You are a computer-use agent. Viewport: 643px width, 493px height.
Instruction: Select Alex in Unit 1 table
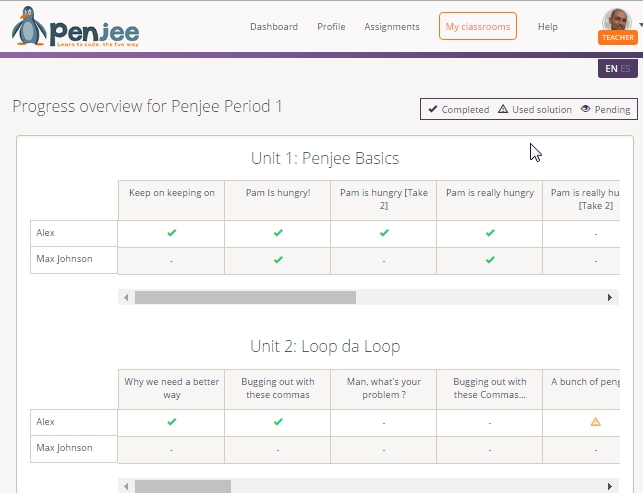[x=74, y=233]
